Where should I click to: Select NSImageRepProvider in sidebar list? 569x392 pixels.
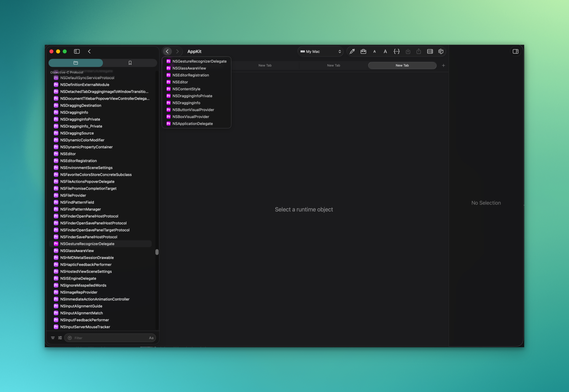pyautogui.click(x=101, y=292)
